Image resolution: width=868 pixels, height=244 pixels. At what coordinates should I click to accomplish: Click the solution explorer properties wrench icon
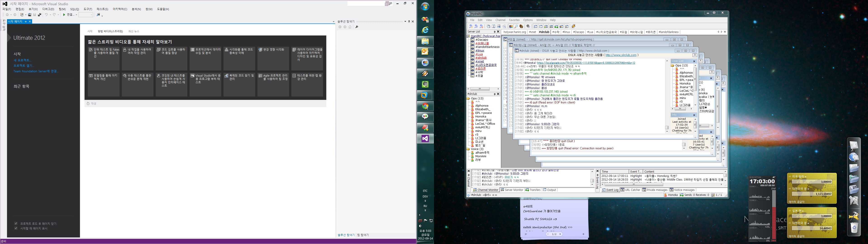coord(357,27)
